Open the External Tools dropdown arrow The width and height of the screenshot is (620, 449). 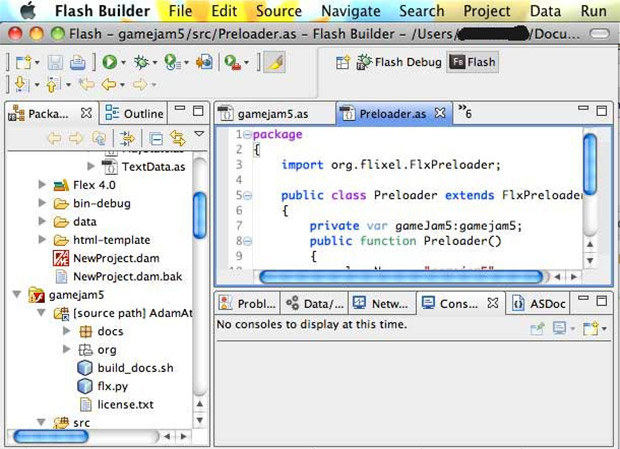[246, 62]
